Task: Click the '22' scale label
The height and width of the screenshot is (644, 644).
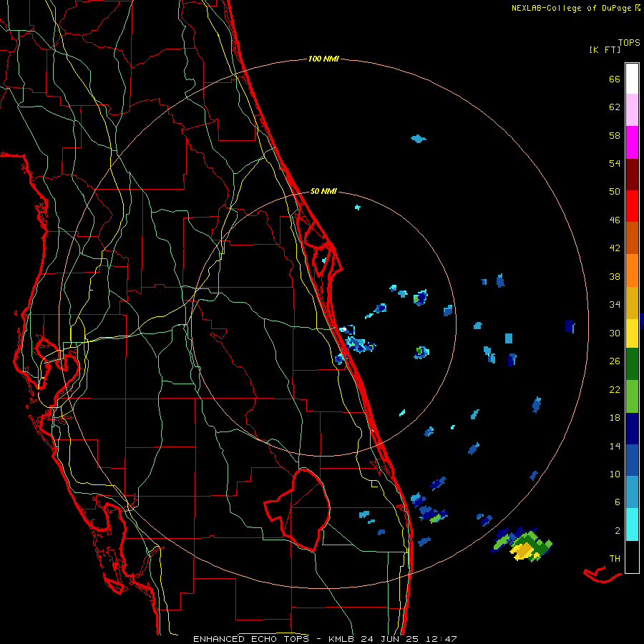Action: pos(615,390)
